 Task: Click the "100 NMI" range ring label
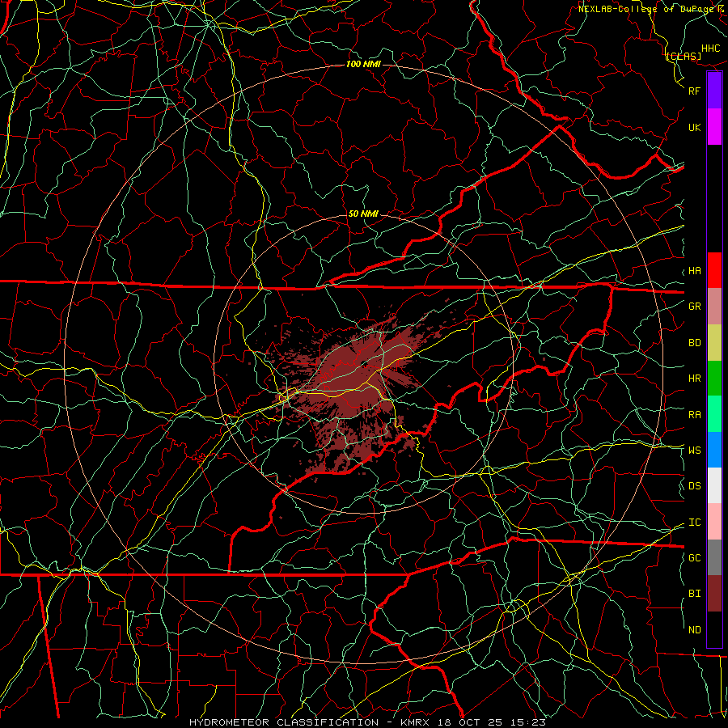pyautogui.click(x=363, y=64)
